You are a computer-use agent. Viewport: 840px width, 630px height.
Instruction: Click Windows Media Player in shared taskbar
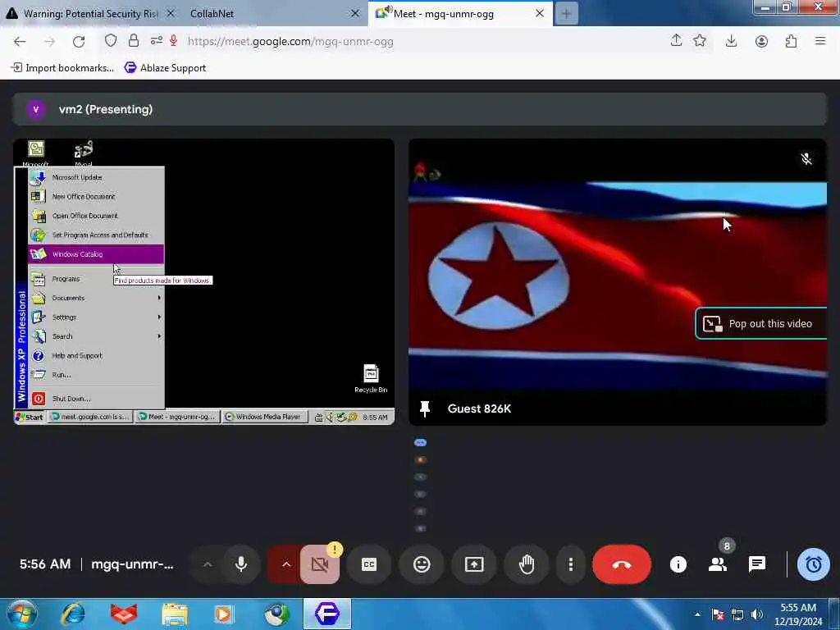point(265,417)
